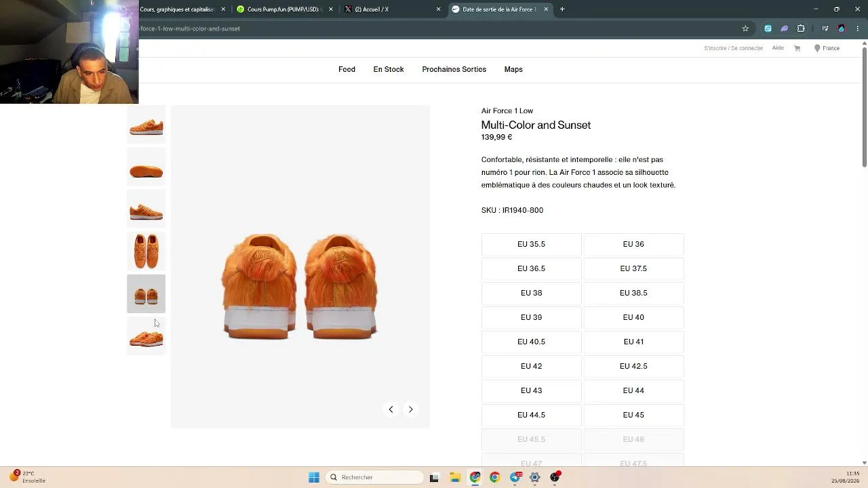Open the Extensions puzzle-piece menu
Viewport: 868px width, 488px height.
pos(801,28)
